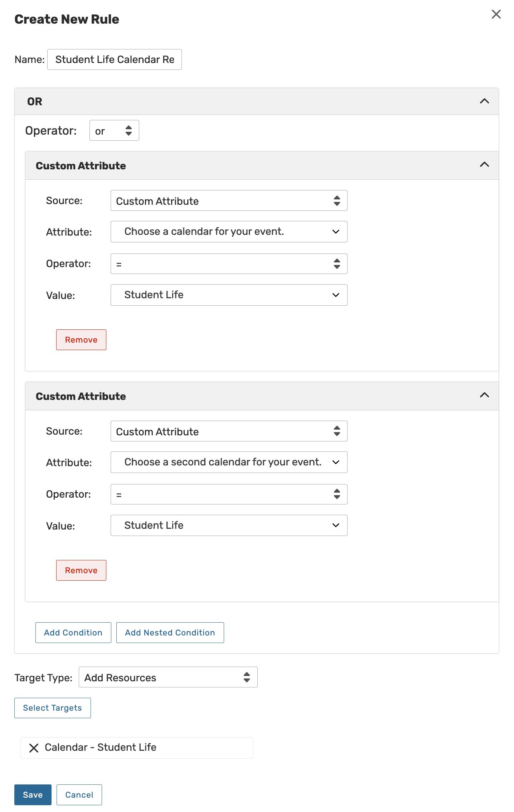Open first condition's Source dropdown
The image size is (514, 812).
point(229,201)
